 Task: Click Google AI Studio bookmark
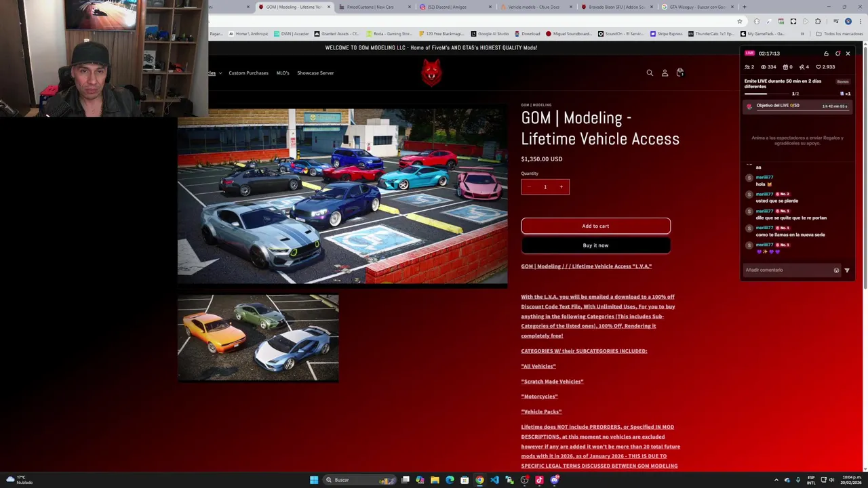pyautogui.click(x=490, y=34)
